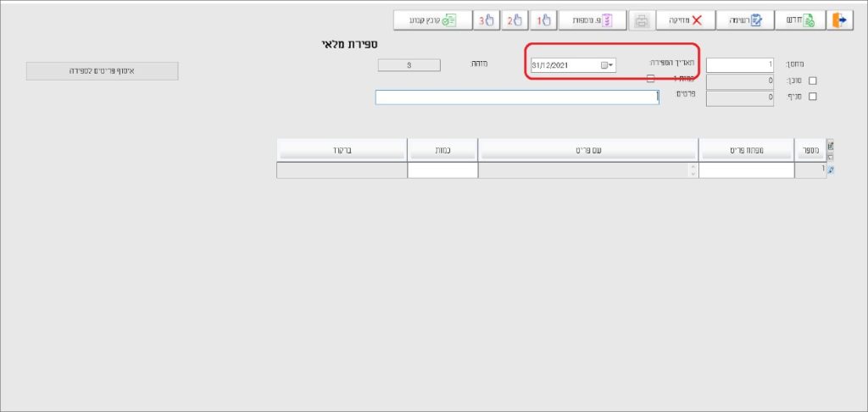Enable the סניף checkbox
The image size is (868, 412).
click(x=813, y=97)
